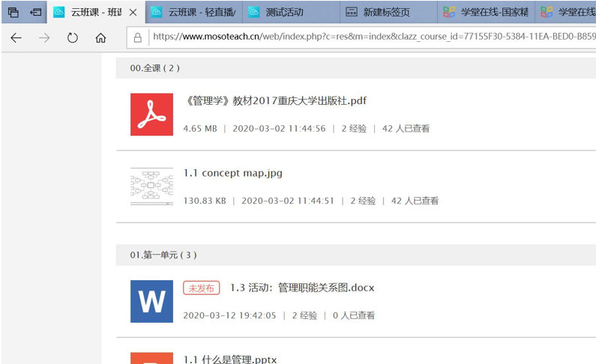Image resolution: width=596 pixels, height=364 pixels.
Task: Open the concept map thumbnail image
Action: 151,186
